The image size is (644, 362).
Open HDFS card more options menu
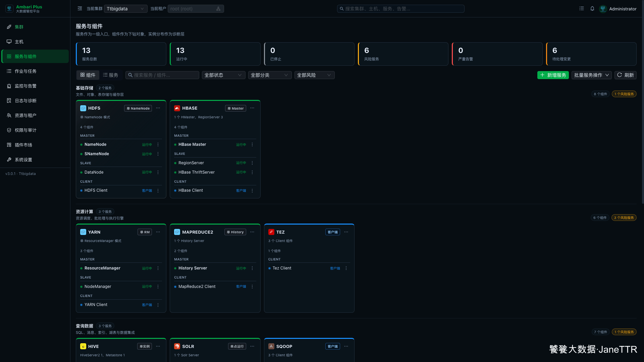(x=158, y=108)
